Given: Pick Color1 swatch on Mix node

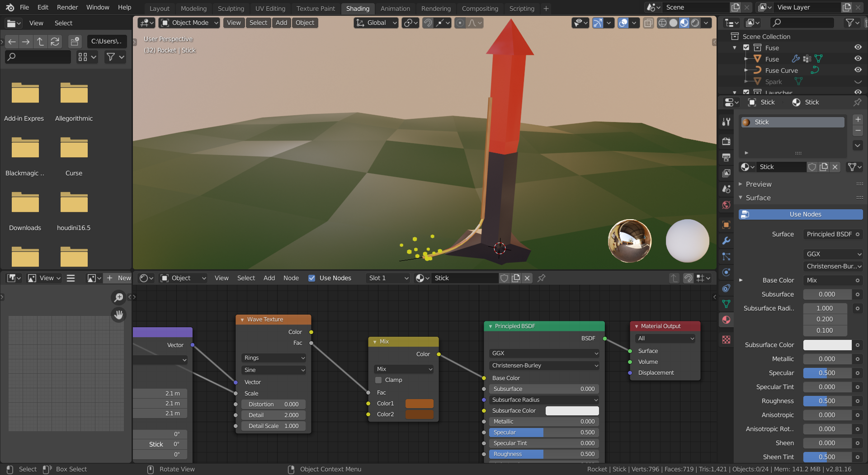Looking at the screenshot, I should coord(419,404).
